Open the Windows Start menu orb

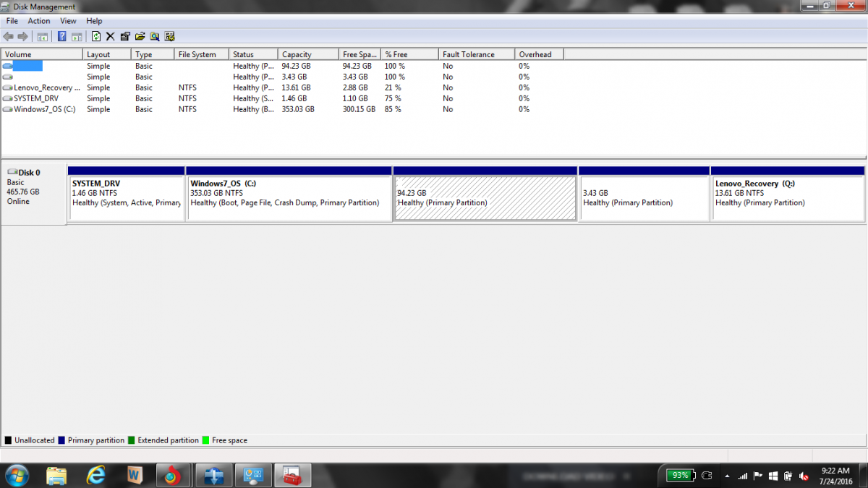(17, 476)
